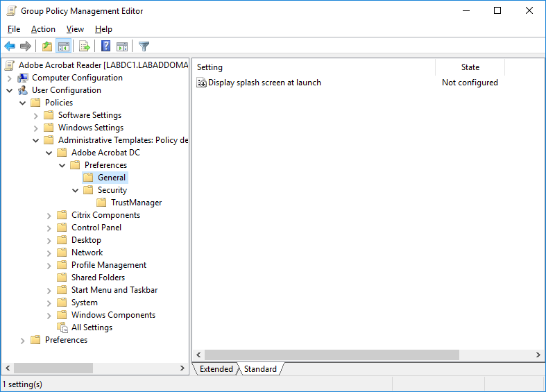Collapse the Adobe Acrobat DC folder
546x392 pixels.
pyautogui.click(x=49, y=153)
